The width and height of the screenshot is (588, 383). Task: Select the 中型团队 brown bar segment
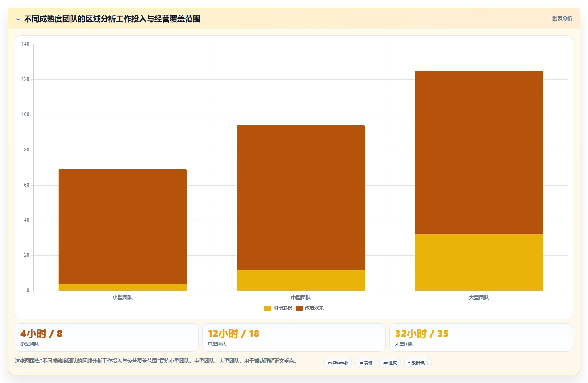coord(301,197)
